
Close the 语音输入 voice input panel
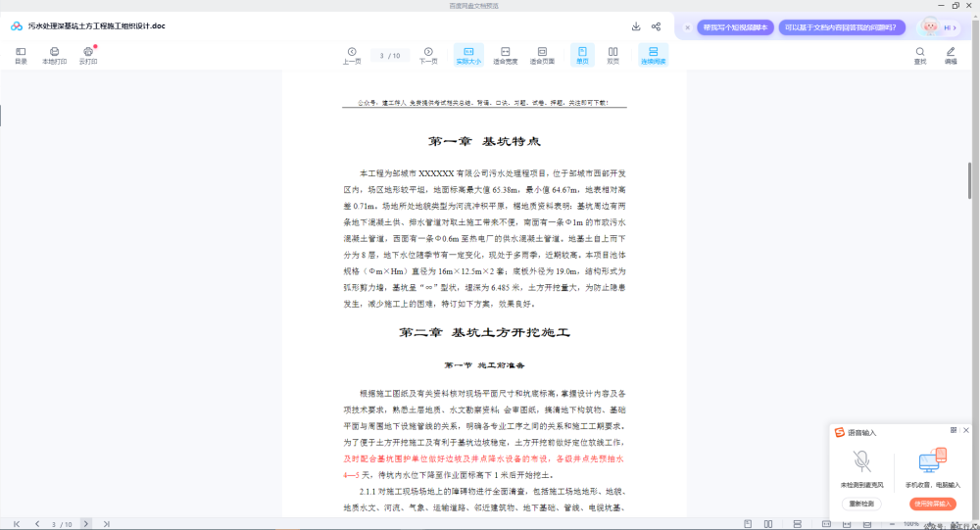tap(966, 430)
